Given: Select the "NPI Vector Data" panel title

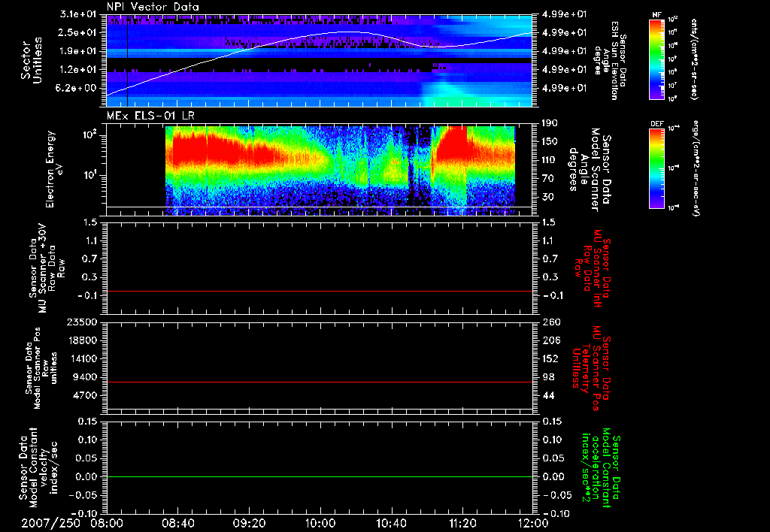Looking at the screenshot, I should pos(153,7).
